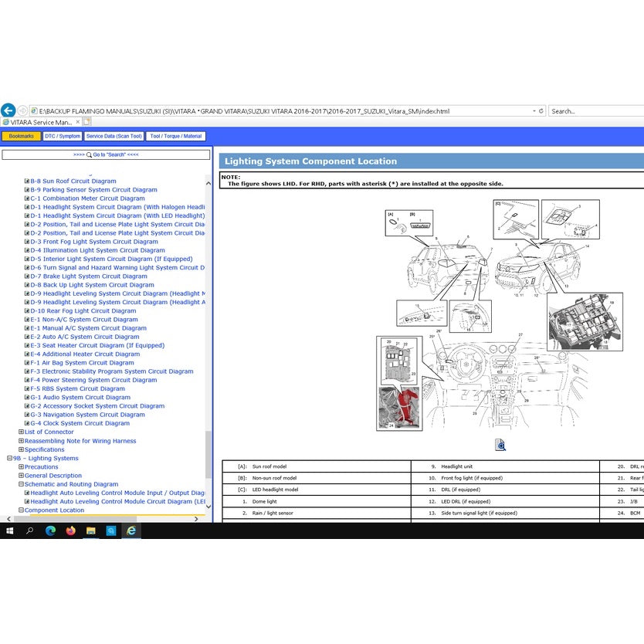Screen dimensions: 644x644
Task: Switch to the DTC / Symptom tab
Action: (62, 136)
